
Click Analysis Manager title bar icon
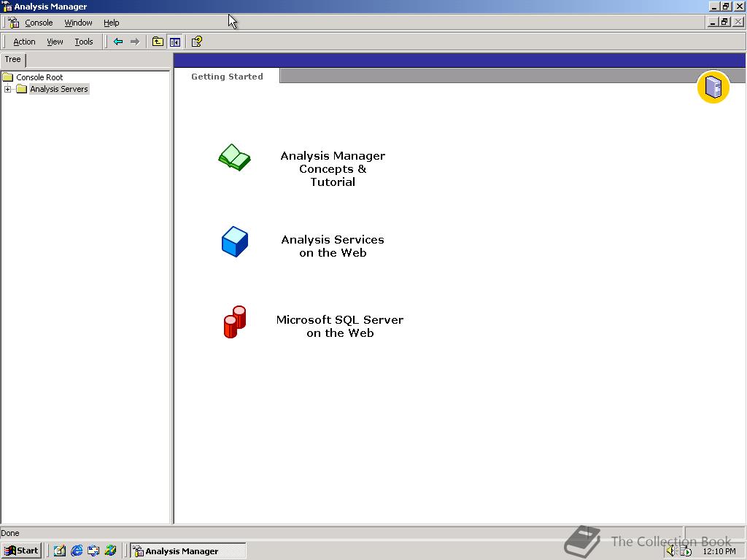(7, 7)
